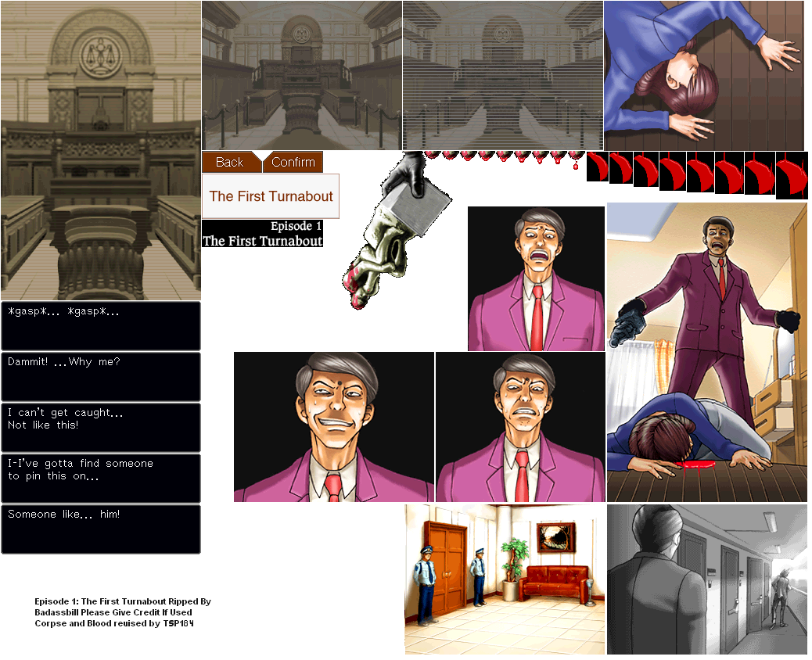Open the overhead image of the collapsed woman

pos(704,76)
